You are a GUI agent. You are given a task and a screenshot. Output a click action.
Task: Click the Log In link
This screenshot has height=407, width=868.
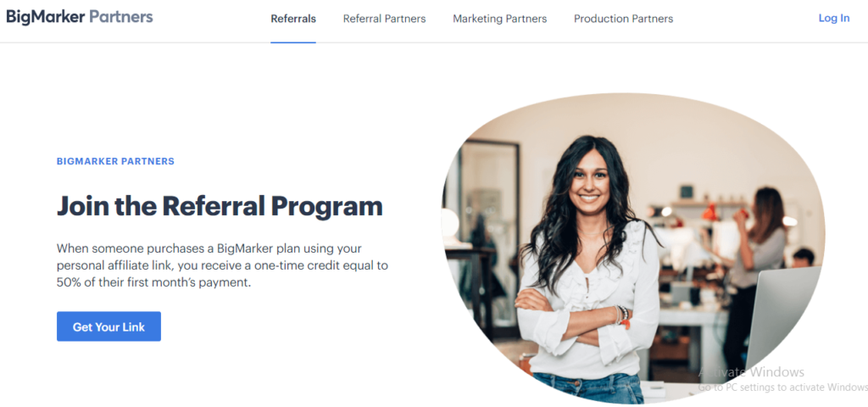click(834, 19)
